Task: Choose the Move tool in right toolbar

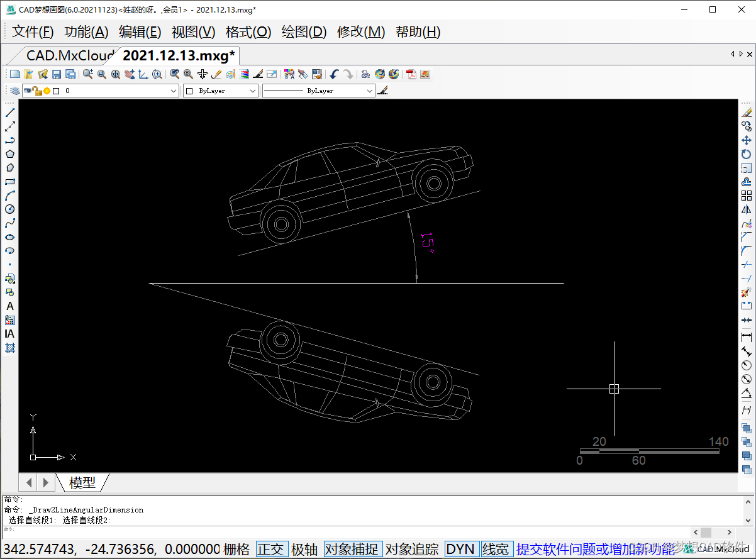Action: (747, 140)
